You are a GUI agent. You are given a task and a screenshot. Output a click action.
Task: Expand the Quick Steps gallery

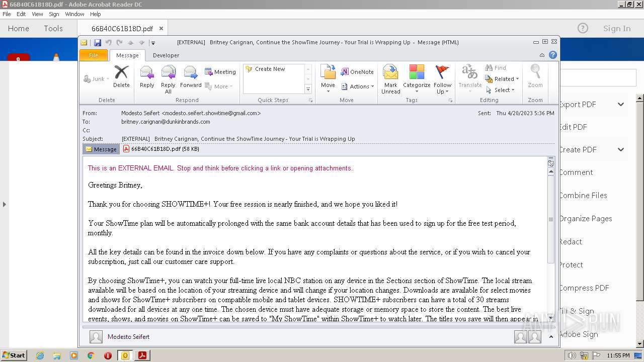[x=308, y=89]
